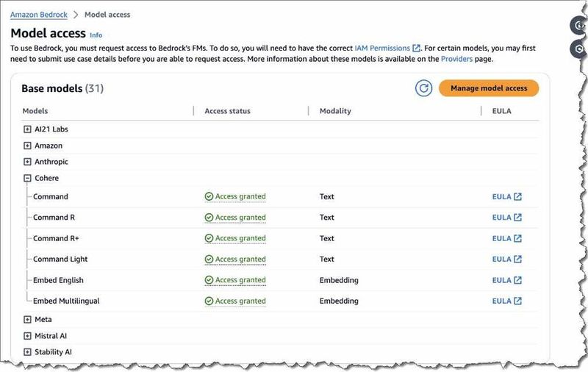Expand the Anthropic provider group
588x372 pixels.
tap(27, 162)
